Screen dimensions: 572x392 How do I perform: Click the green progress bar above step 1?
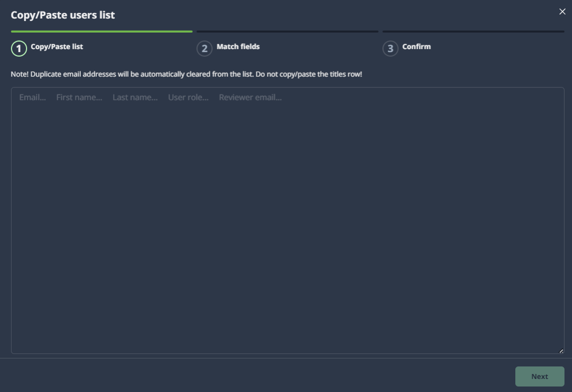click(x=101, y=31)
